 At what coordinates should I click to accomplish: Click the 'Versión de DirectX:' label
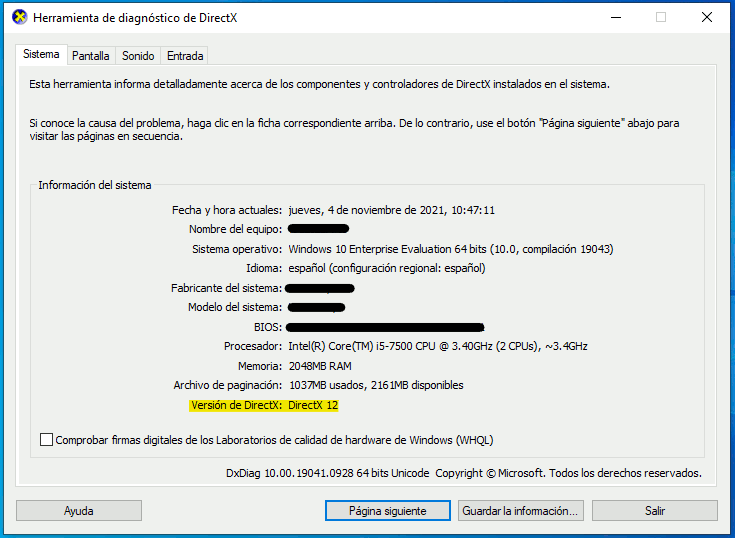pyautogui.click(x=236, y=405)
